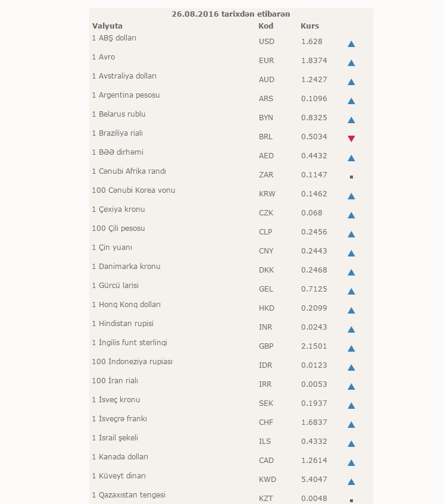
Task: Click the gray unchanged square beside ZAR
Action: 351,177
